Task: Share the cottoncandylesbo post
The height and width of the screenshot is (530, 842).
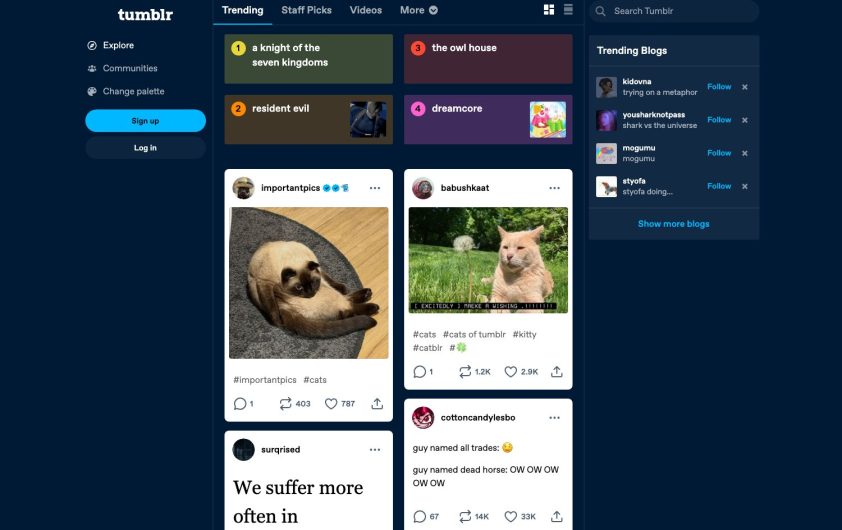Action: [x=557, y=516]
